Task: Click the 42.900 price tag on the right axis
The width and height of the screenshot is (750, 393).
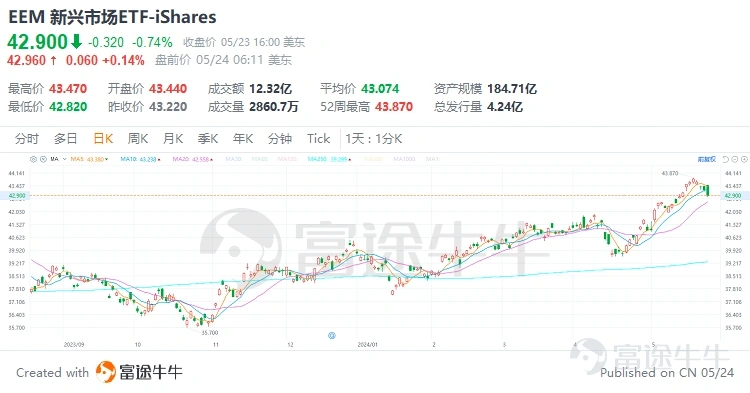Action: pos(733,196)
